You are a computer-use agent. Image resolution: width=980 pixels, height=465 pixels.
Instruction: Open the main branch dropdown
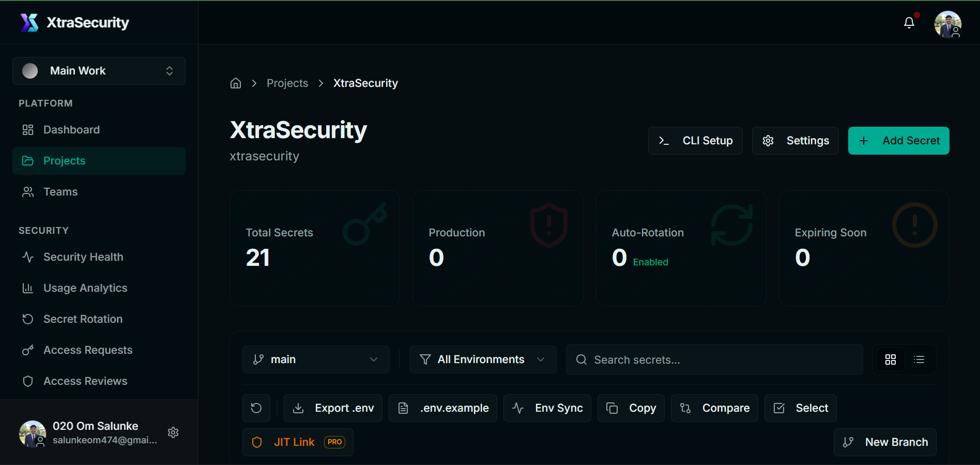pyautogui.click(x=315, y=359)
